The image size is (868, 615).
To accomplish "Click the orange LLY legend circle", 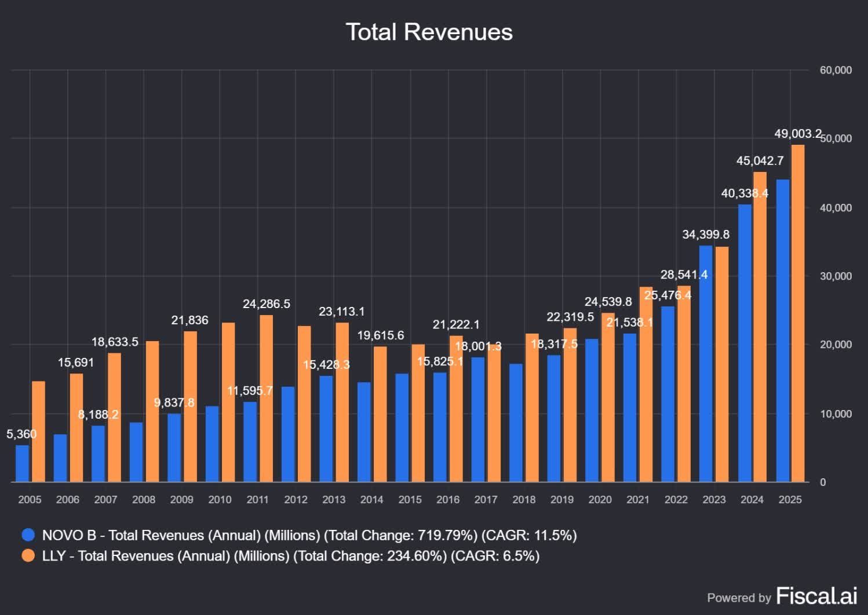I will 28,556.
